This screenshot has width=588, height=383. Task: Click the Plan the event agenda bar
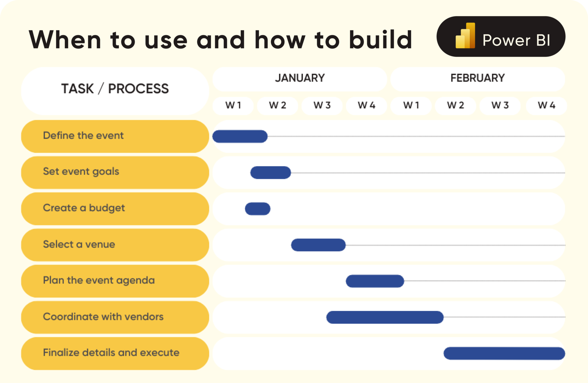click(x=375, y=281)
